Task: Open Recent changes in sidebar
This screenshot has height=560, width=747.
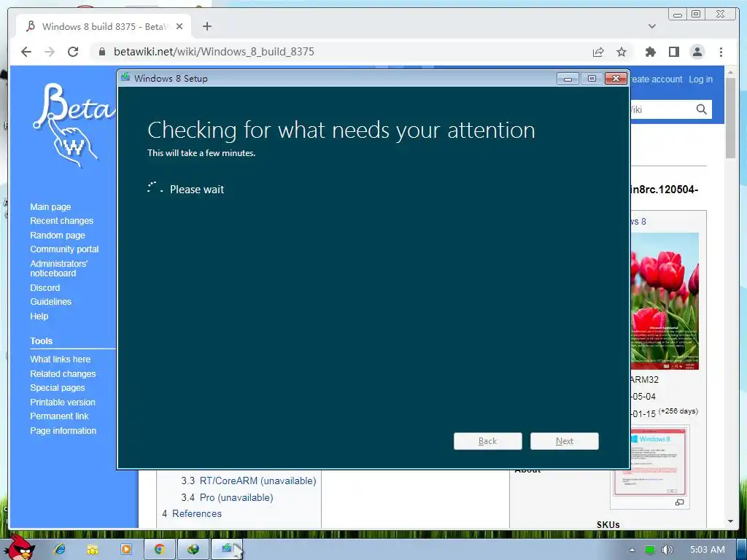Action: click(61, 221)
